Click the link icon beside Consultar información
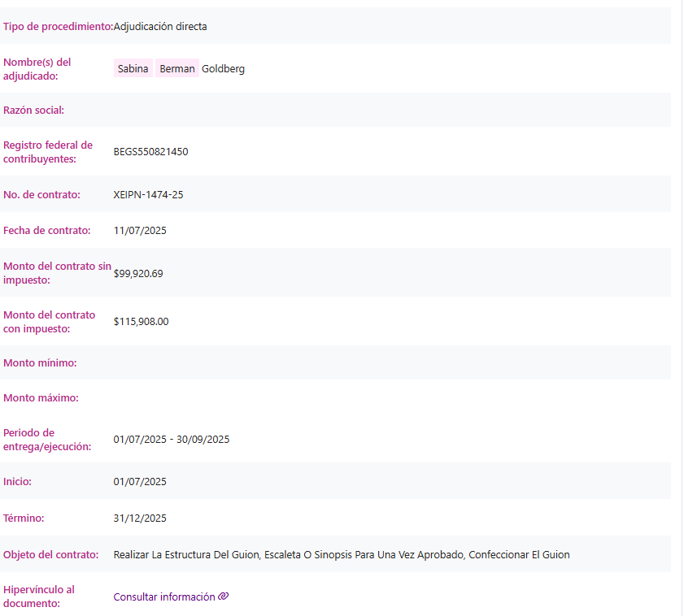Image resolution: width=684 pixels, height=616 pixels. 224,596
